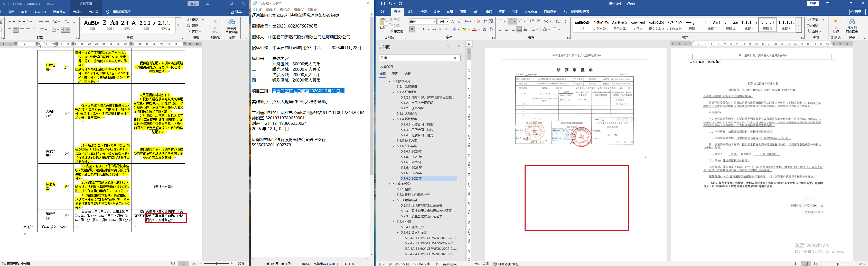The image size is (868, 266).
Task: Apply superscript formatting in 投标文件 Word
Action: [x=447, y=29]
